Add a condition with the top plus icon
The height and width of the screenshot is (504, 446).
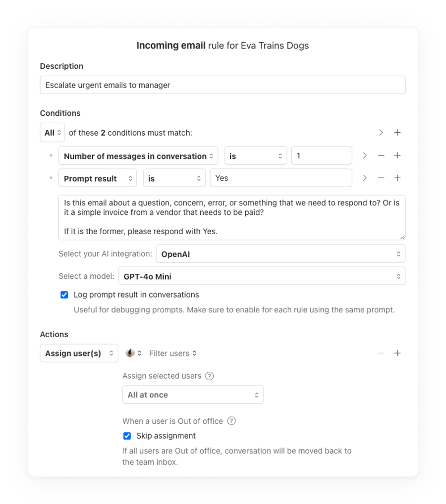click(397, 133)
